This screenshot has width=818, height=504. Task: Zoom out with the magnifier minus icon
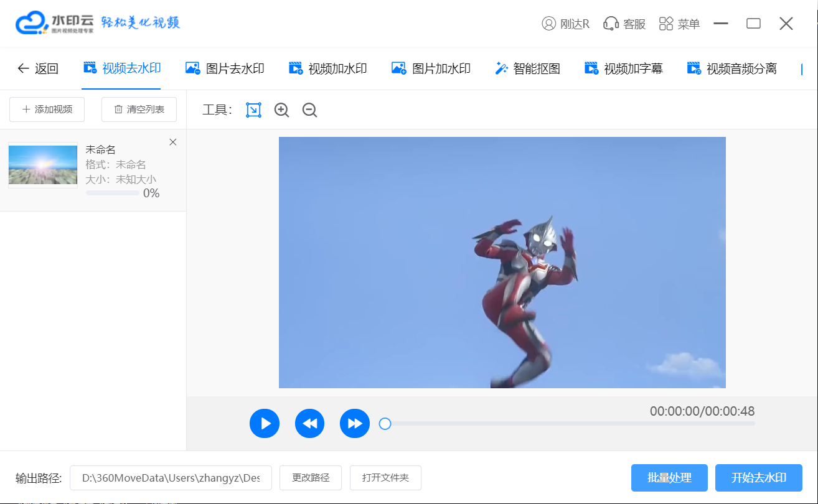click(x=309, y=110)
